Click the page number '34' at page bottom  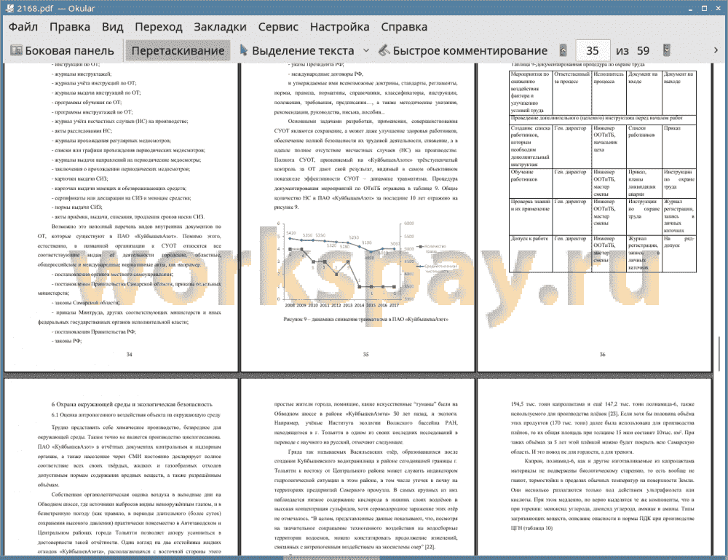pyautogui.click(x=129, y=355)
